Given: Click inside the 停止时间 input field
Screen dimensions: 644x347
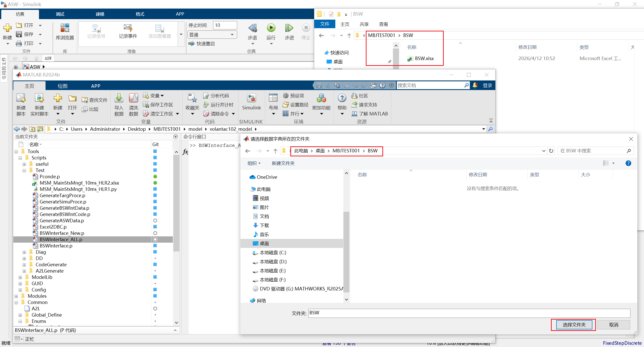Looking at the screenshot, I should [x=225, y=25].
